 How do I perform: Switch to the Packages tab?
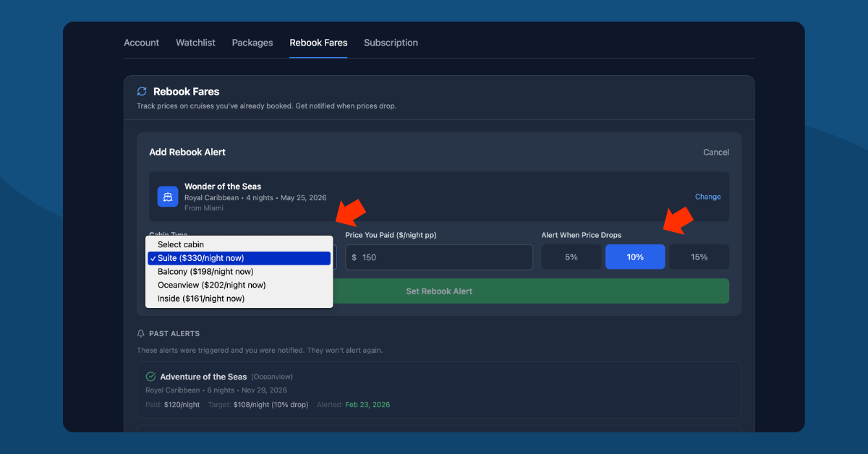point(252,43)
